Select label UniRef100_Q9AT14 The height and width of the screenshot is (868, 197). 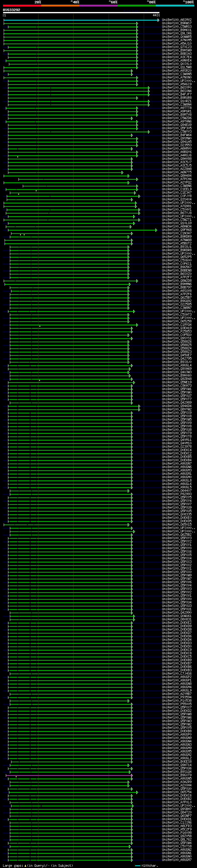click(x=176, y=765)
